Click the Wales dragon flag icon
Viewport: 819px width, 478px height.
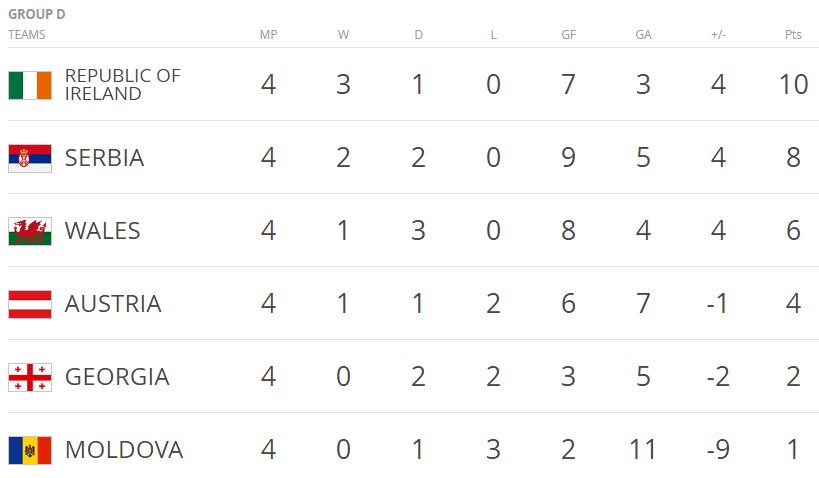(x=30, y=231)
